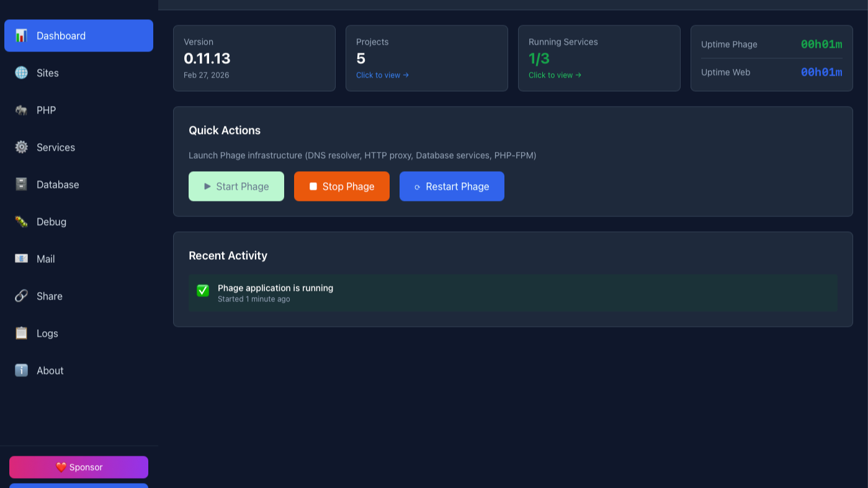Click the Dashboard bar chart icon
868x488 pixels.
21,35
